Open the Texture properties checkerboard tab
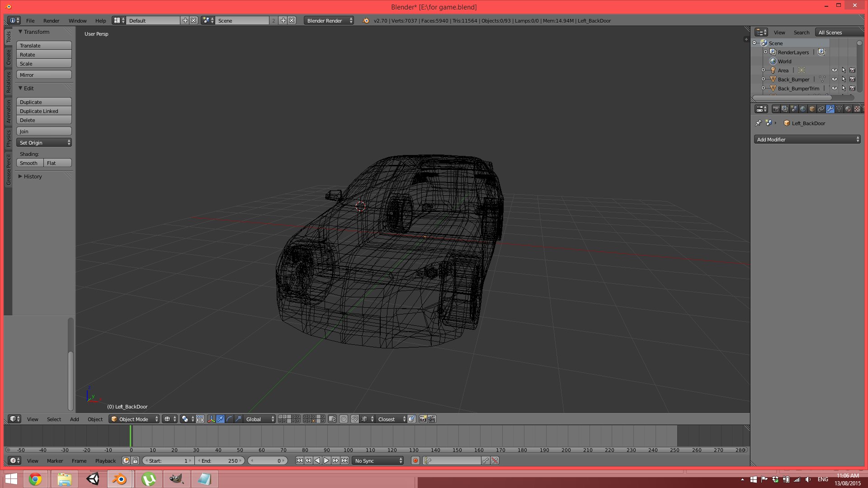 click(x=857, y=109)
